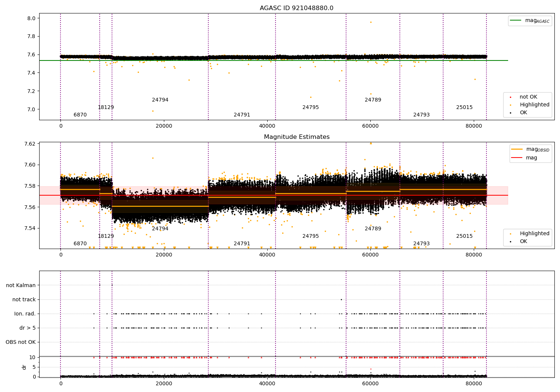Select the green mag AGASC legend entry

click(530, 21)
